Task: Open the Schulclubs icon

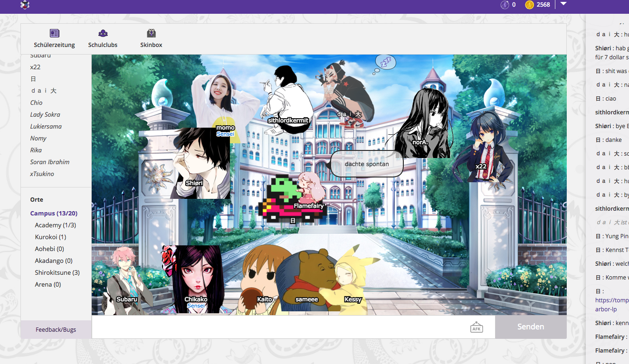Action: (103, 33)
